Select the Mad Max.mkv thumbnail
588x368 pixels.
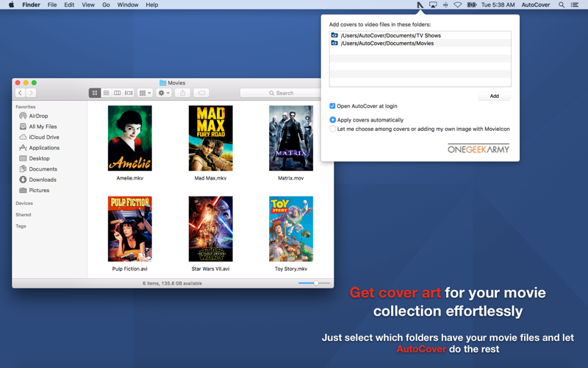(x=210, y=138)
